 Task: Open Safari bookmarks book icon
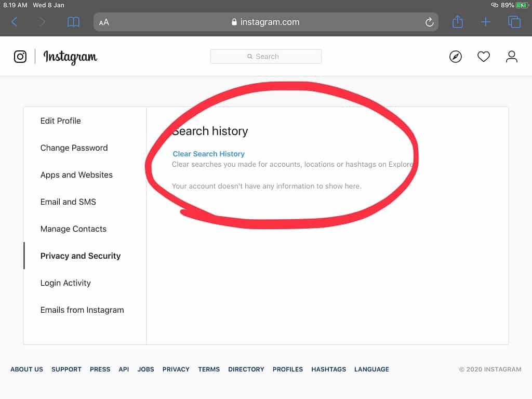pos(73,22)
